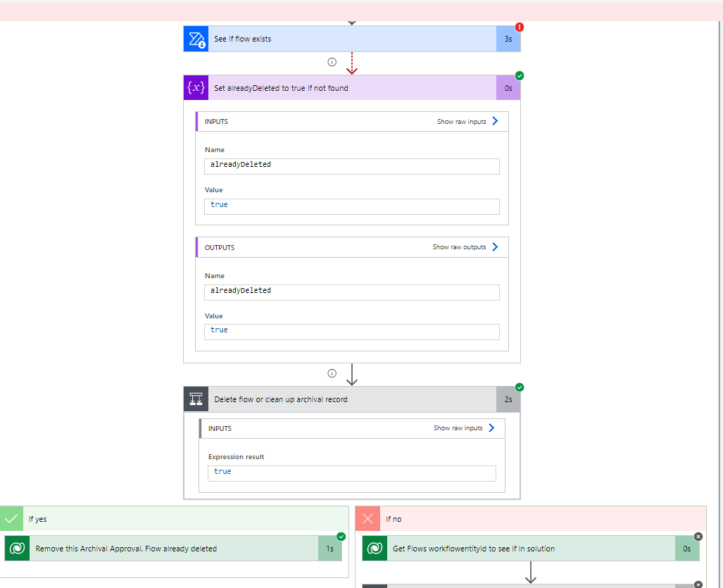Screen dimensions: 723x588
Task: Expand "Show raw inputs" for the Set alreadyDeleted action
Action: [x=461, y=121]
